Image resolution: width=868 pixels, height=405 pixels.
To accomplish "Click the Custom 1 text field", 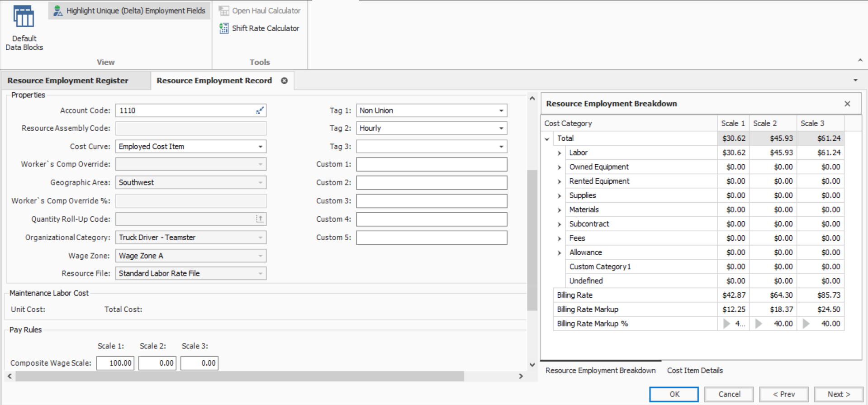I will (x=431, y=164).
